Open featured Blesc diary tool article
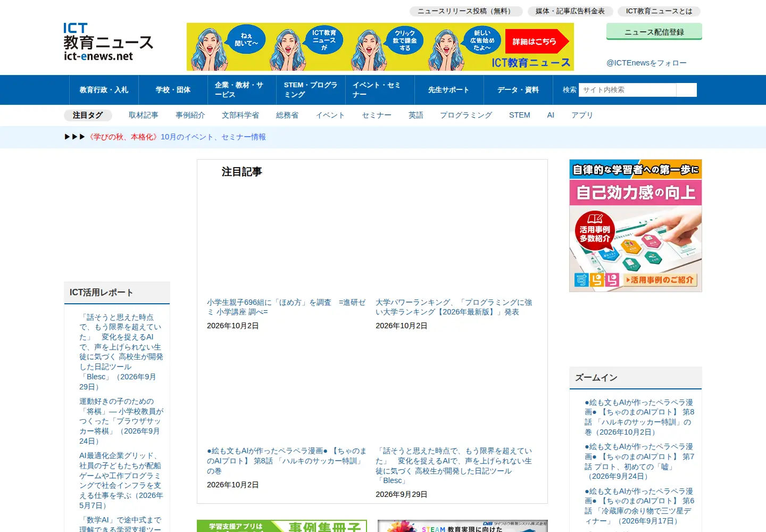 tap(454, 465)
